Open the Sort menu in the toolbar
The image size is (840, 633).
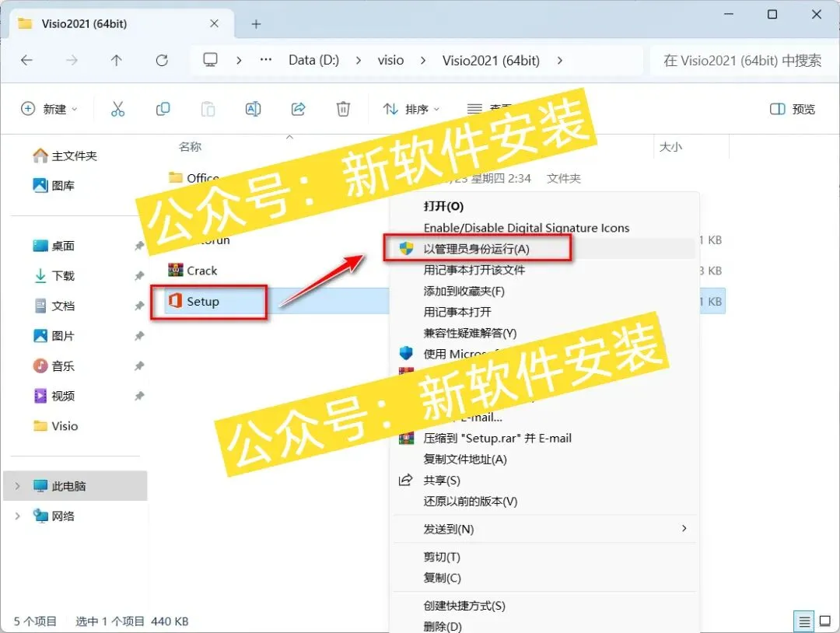pos(411,109)
